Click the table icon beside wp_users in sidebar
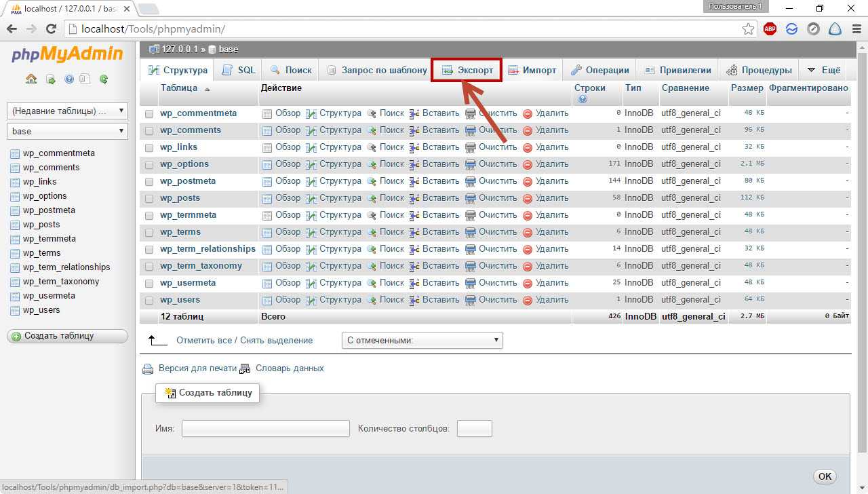Image resolution: width=868 pixels, height=494 pixels. 15,310
